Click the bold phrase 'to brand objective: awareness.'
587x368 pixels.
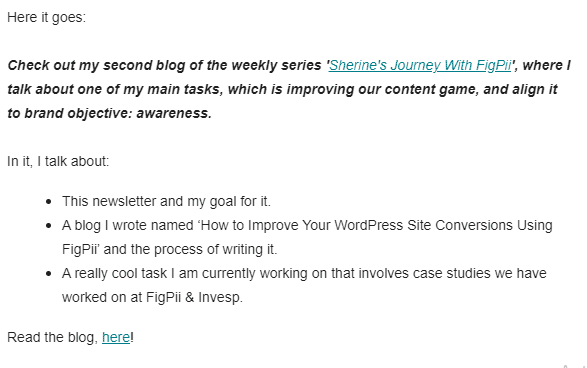pyautogui.click(x=110, y=113)
